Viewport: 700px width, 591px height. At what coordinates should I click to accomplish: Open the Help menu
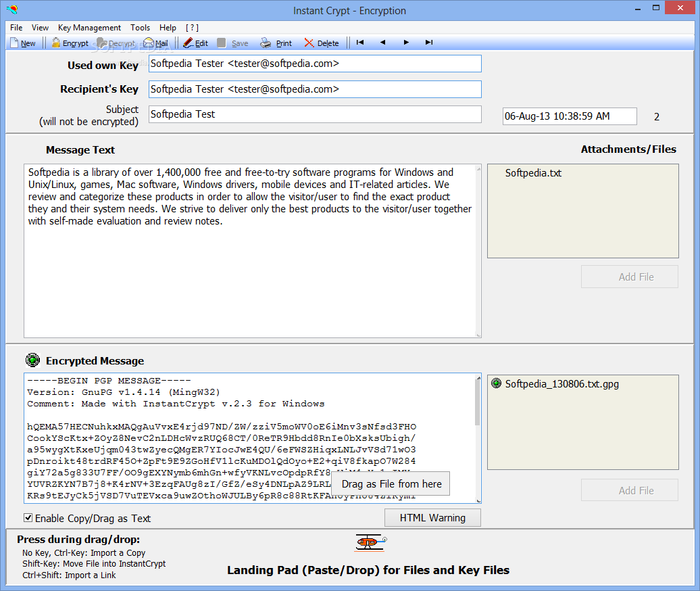point(168,28)
